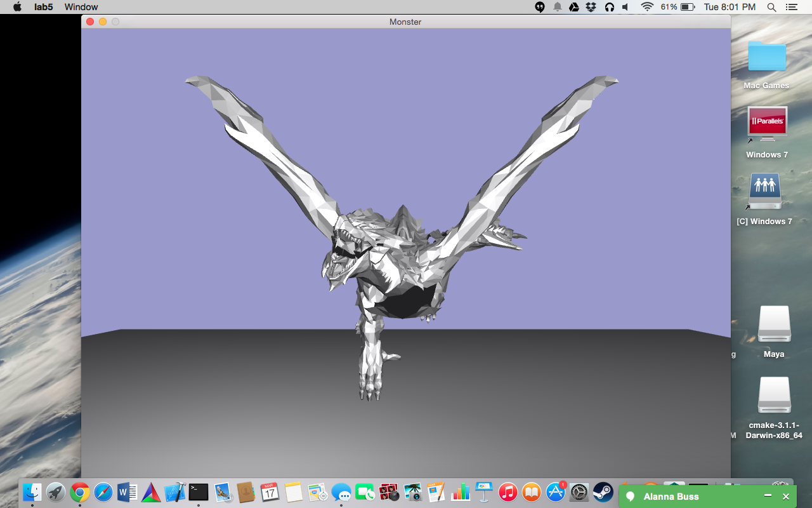Minimize the Alanna Buss chat popup
Image resolution: width=812 pixels, height=508 pixels.
click(x=768, y=496)
